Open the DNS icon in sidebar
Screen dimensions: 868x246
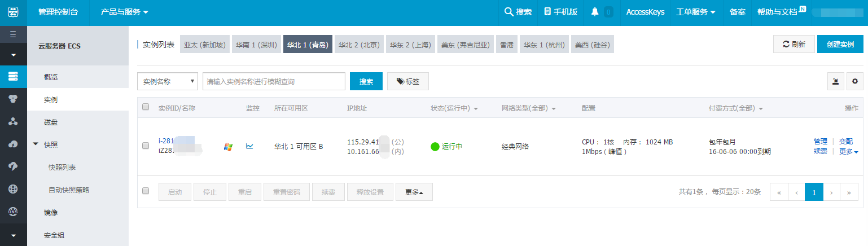coord(13,212)
